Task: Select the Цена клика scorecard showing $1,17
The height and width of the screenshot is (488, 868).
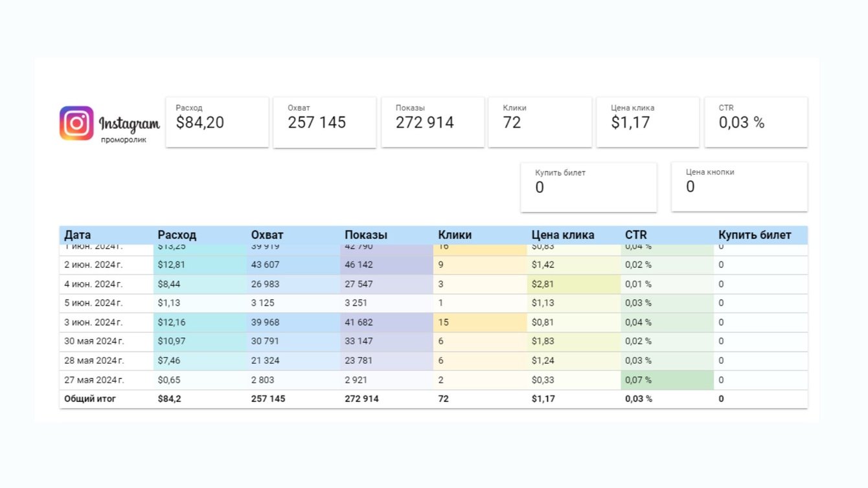Action: (648, 122)
